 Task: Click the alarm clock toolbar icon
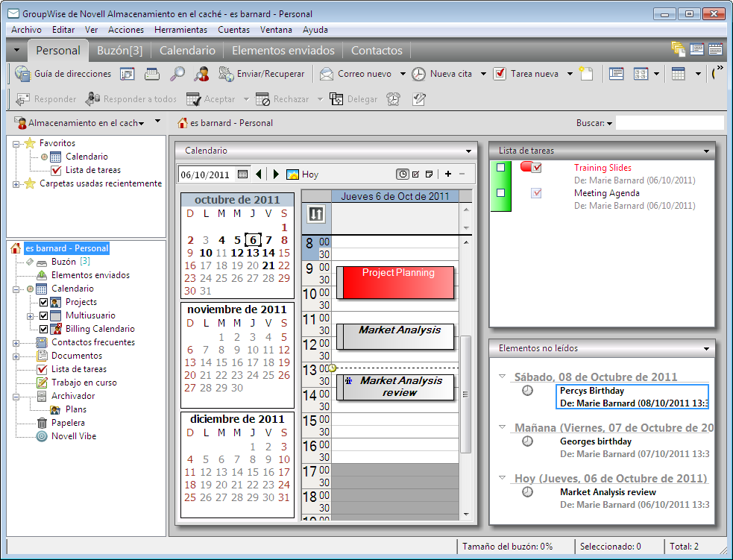pos(393,99)
